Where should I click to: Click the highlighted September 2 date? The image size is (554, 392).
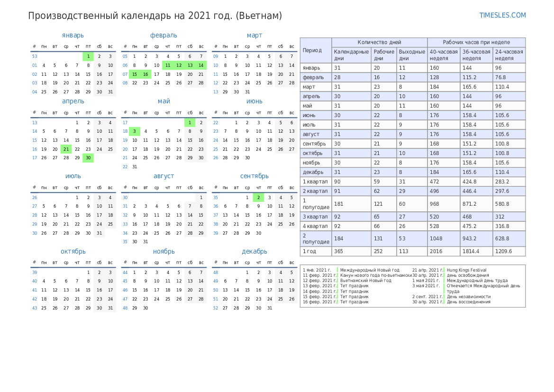[258, 198]
